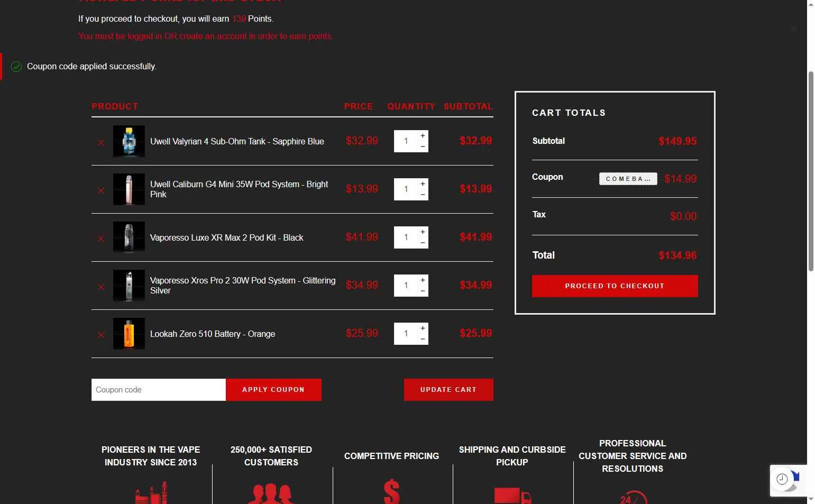Click the Apply Coupon button

pyautogui.click(x=273, y=390)
